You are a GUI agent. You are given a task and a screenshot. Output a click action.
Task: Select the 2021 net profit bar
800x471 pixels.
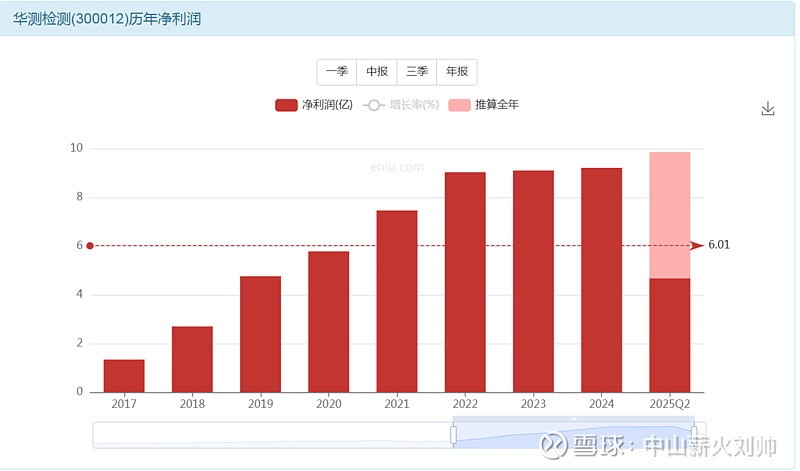click(397, 302)
